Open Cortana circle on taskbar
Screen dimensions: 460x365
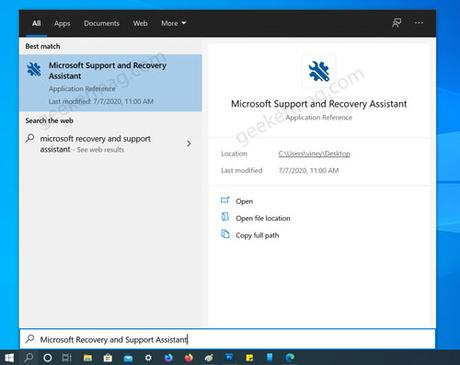pyautogui.click(x=48, y=358)
